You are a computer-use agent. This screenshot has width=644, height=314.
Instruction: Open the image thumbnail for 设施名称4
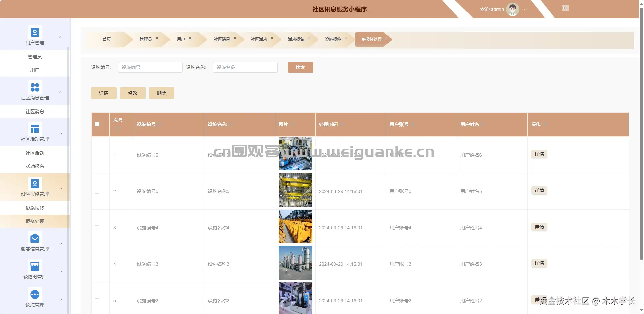point(295,226)
